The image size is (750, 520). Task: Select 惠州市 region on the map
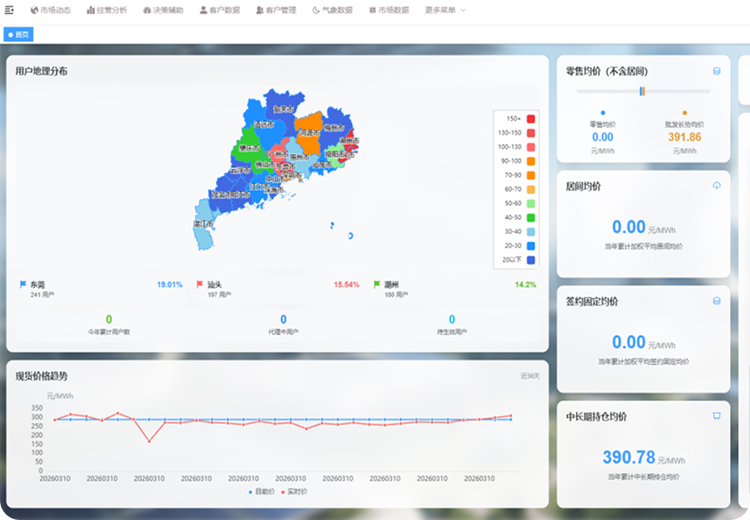tap(299, 157)
